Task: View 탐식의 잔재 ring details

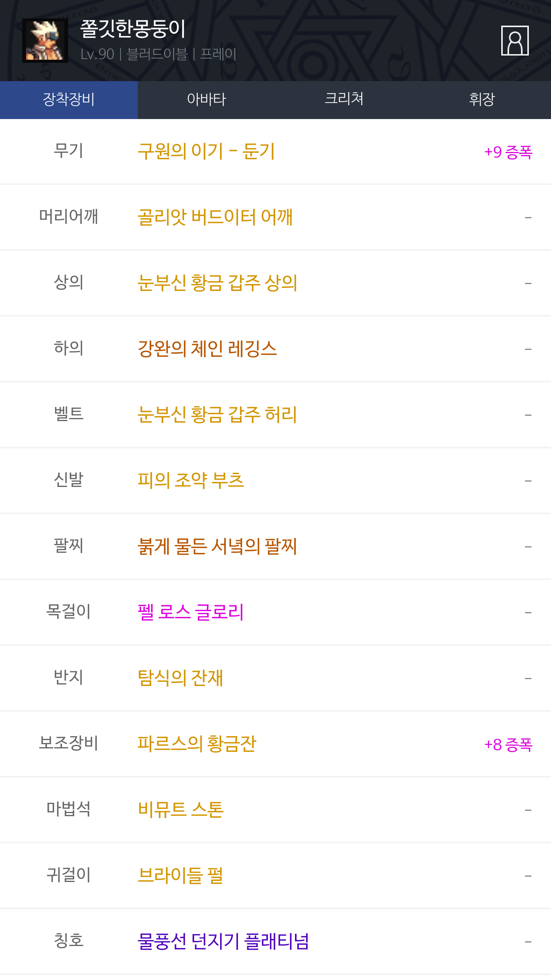Action: (x=180, y=678)
